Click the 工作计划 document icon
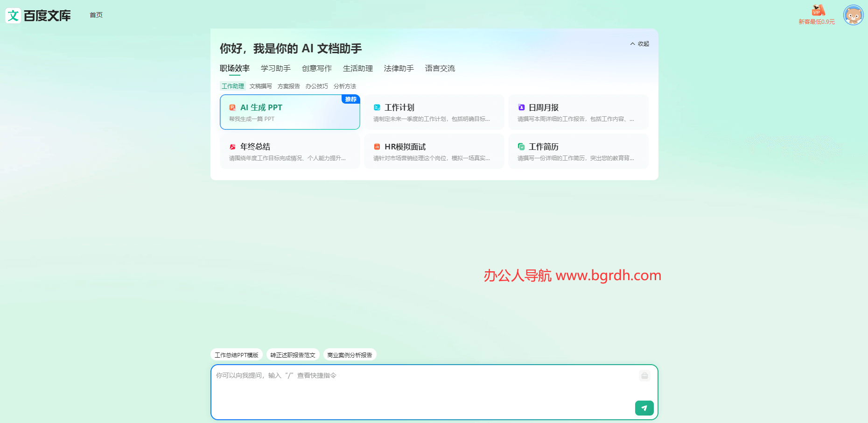868x423 pixels. click(x=377, y=107)
